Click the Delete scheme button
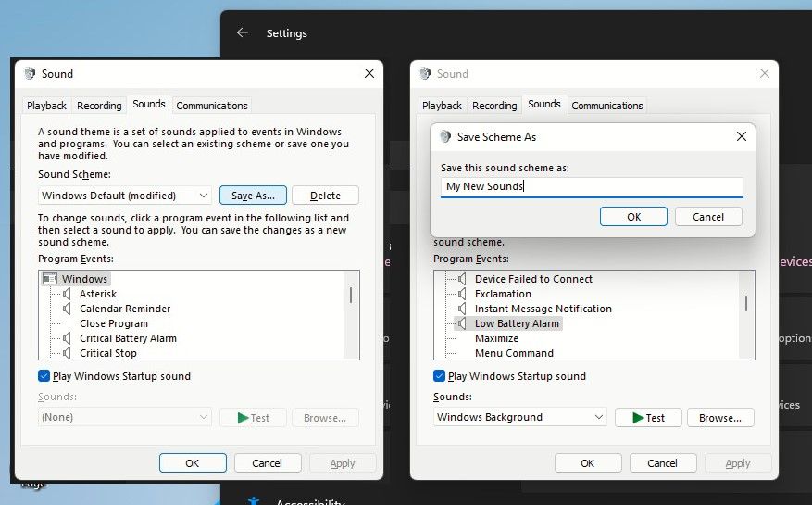The width and height of the screenshot is (812, 505). (x=325, y=196)
